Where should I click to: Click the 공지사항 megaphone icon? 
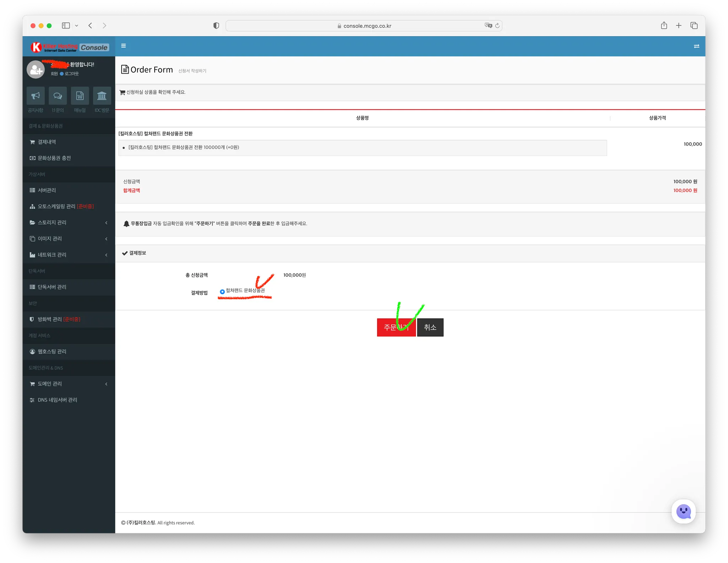point(36,96)
